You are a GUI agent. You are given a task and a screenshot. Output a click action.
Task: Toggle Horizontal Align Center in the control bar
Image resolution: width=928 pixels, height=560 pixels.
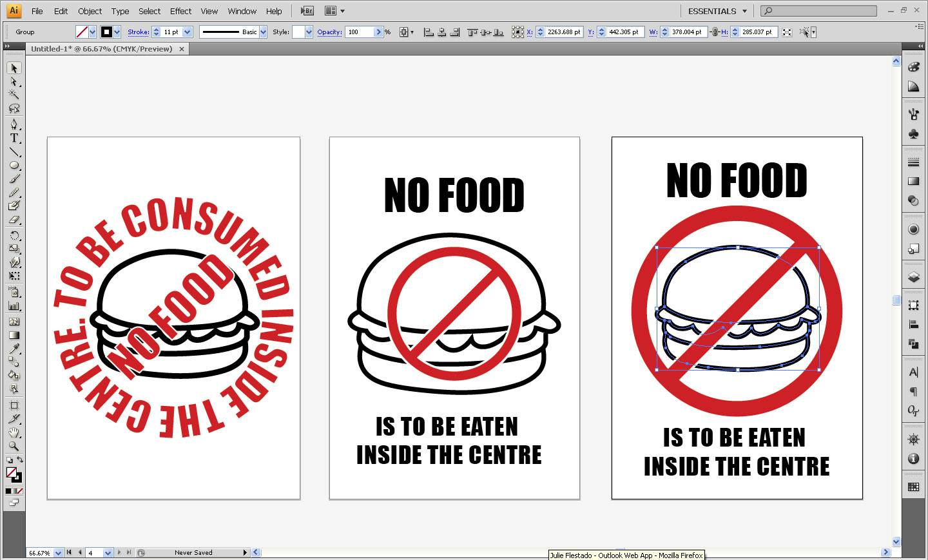(442, 31)
